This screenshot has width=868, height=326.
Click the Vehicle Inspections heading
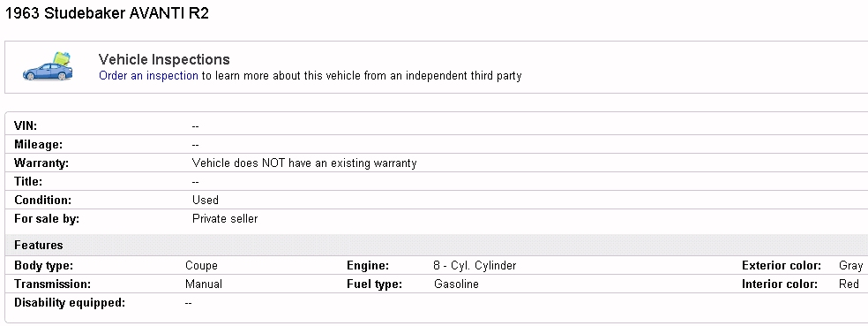tap(164, 59)
